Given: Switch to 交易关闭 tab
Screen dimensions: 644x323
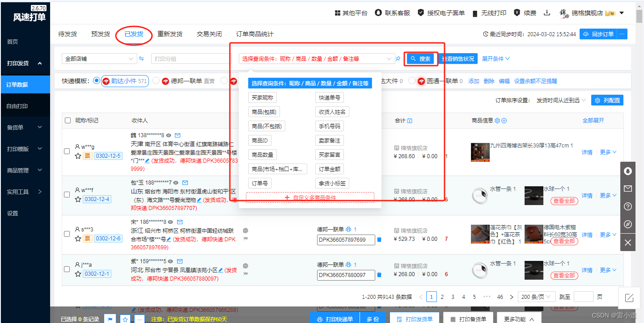Looking at the screenshot, I should [209, 34].
